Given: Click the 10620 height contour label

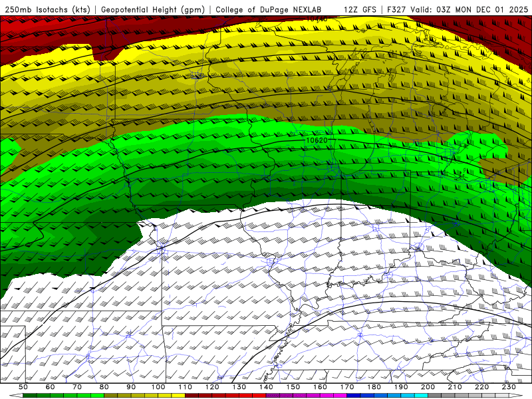Looking at the screenshot, I should pos(317,140).
